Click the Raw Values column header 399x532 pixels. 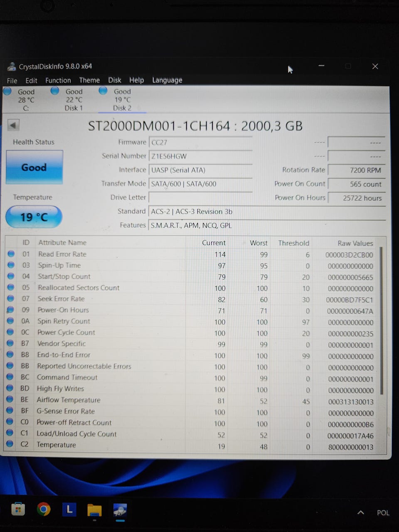[355, 243]
